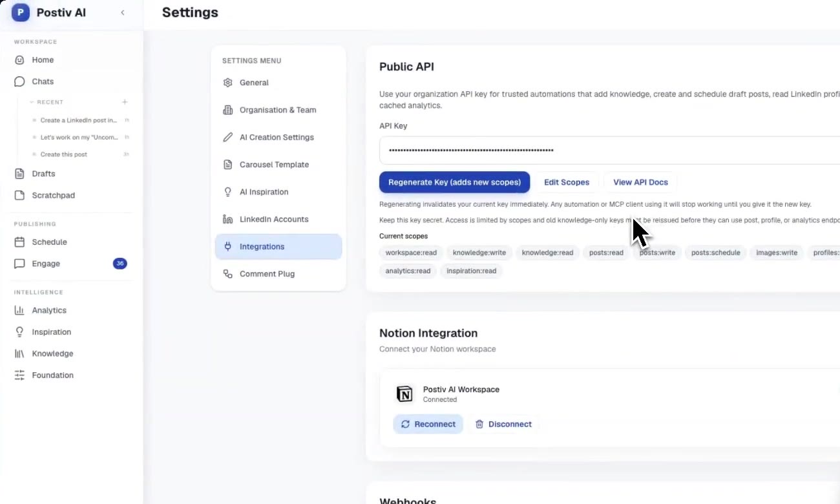Viewport: 840px width, 504px height.
Task: Click the posts:schedule scope tag
Action: 715,253
